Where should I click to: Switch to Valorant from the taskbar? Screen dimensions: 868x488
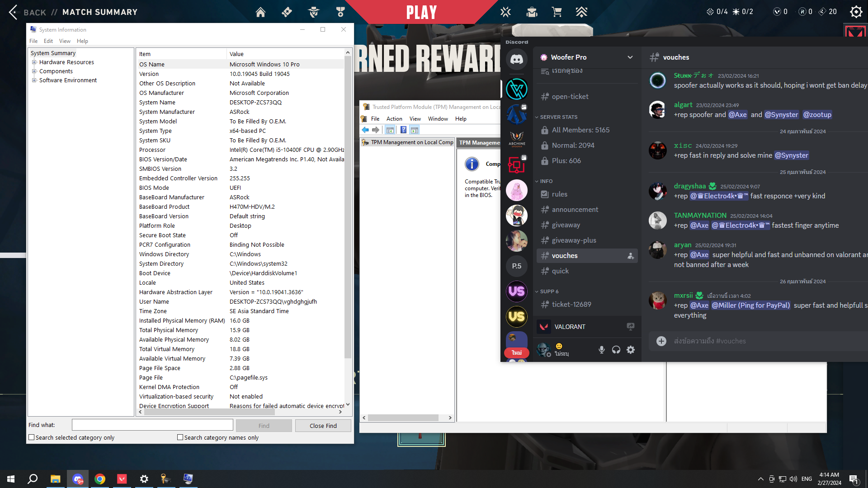coord(122,479)
